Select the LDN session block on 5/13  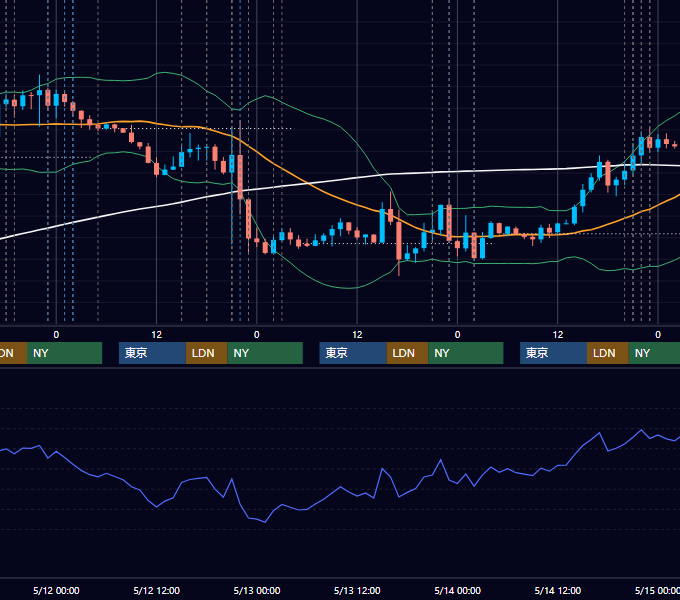click(x=407, y=353)
